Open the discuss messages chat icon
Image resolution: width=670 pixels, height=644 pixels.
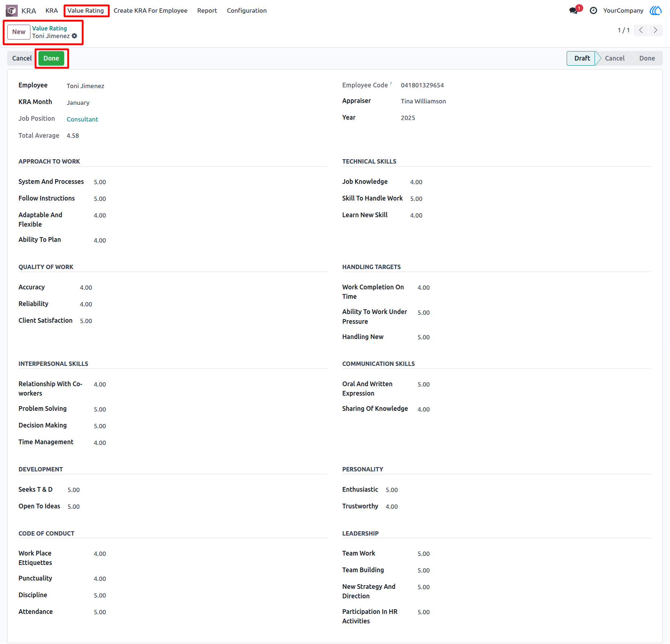pos(573,11)
